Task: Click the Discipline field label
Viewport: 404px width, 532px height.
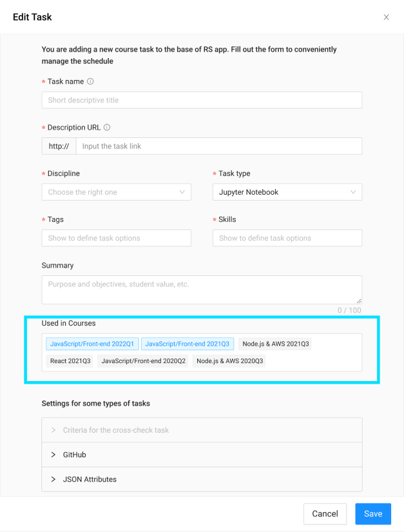Action: (x=64, y=173)
